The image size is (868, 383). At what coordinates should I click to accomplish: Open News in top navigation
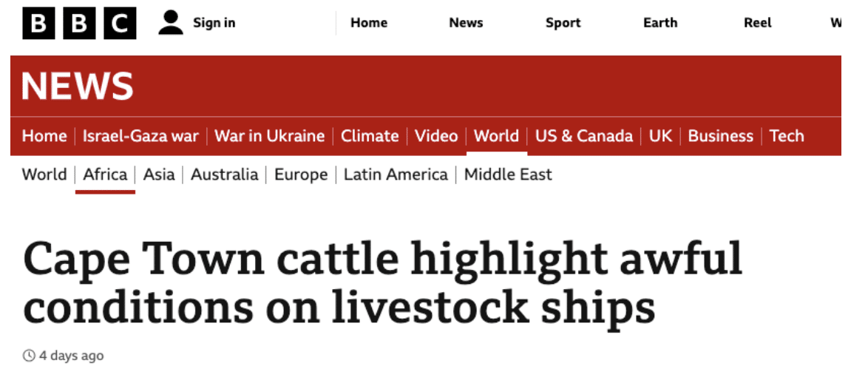466,23
